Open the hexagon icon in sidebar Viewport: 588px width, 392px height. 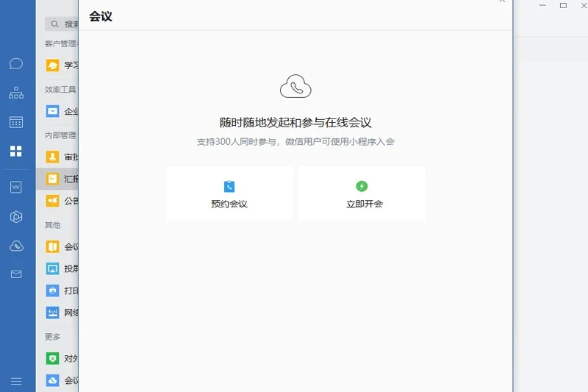click(16, 216)
